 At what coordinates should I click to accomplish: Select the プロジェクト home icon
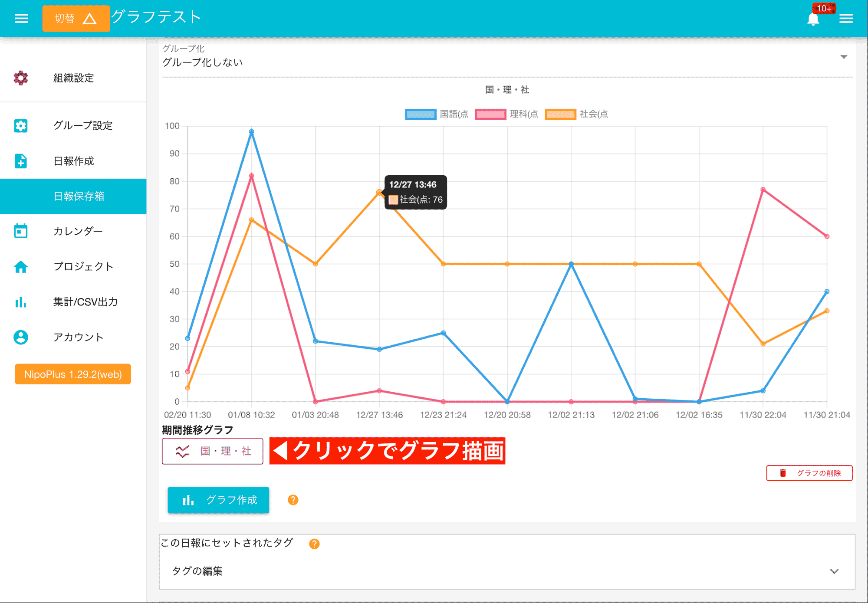21,266
